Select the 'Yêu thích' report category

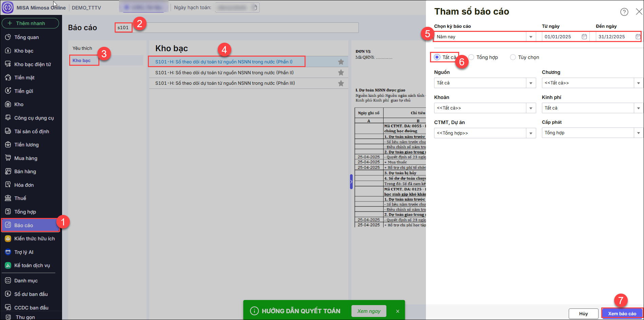pos(82,48)
